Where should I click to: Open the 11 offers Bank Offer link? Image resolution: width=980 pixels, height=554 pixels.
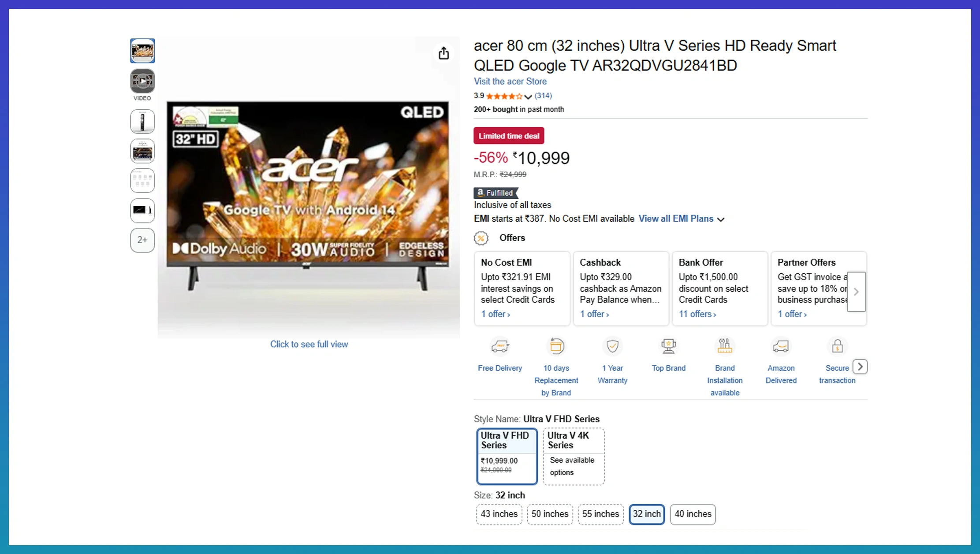point(697,314)
